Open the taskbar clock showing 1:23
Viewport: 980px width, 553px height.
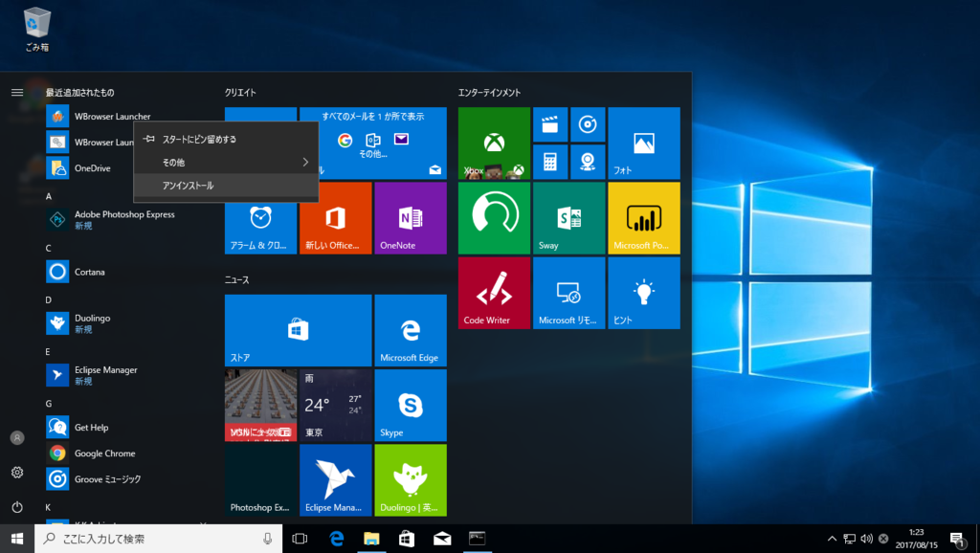pyautogui.click(x=916, y=539)
